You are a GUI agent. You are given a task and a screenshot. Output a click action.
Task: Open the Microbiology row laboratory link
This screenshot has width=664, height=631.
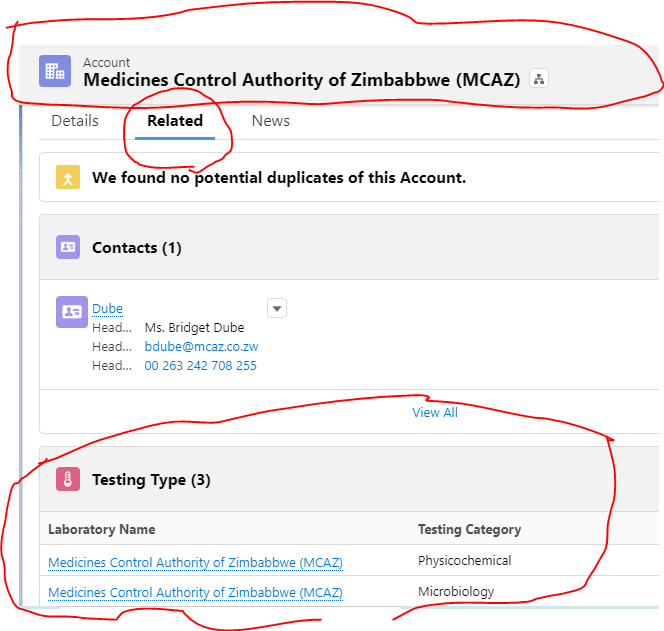click(x=195, y=593)
